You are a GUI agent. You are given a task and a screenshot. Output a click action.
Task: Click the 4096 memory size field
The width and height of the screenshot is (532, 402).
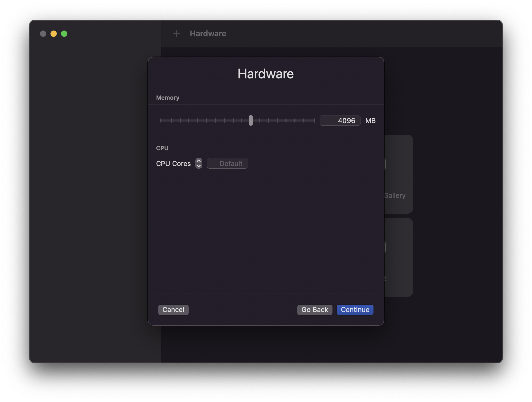pyautogui.click(x=340, y=121)
